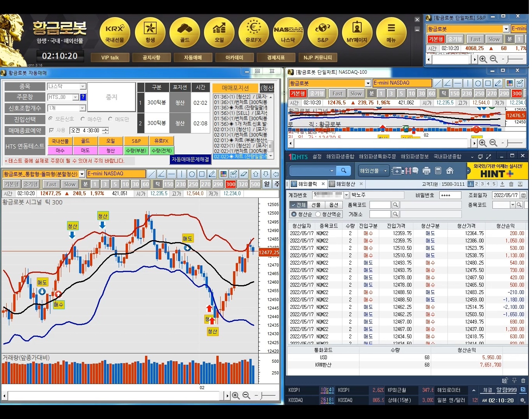Open 해외파생정보 menu in HTS
532x419 pixels.
[415, 157]
